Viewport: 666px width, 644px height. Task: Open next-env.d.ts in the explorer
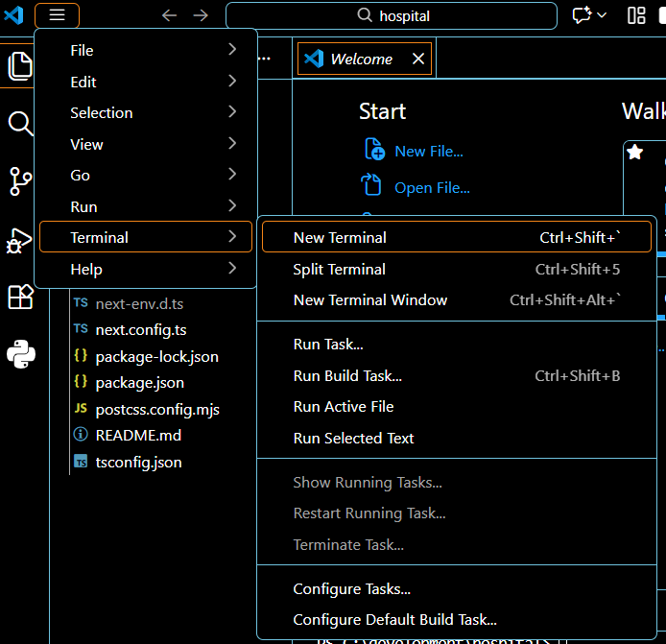pos(139,303)
